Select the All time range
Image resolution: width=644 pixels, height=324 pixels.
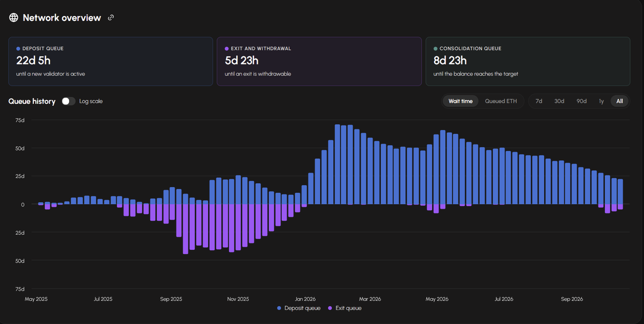click(x=620, y=101)
